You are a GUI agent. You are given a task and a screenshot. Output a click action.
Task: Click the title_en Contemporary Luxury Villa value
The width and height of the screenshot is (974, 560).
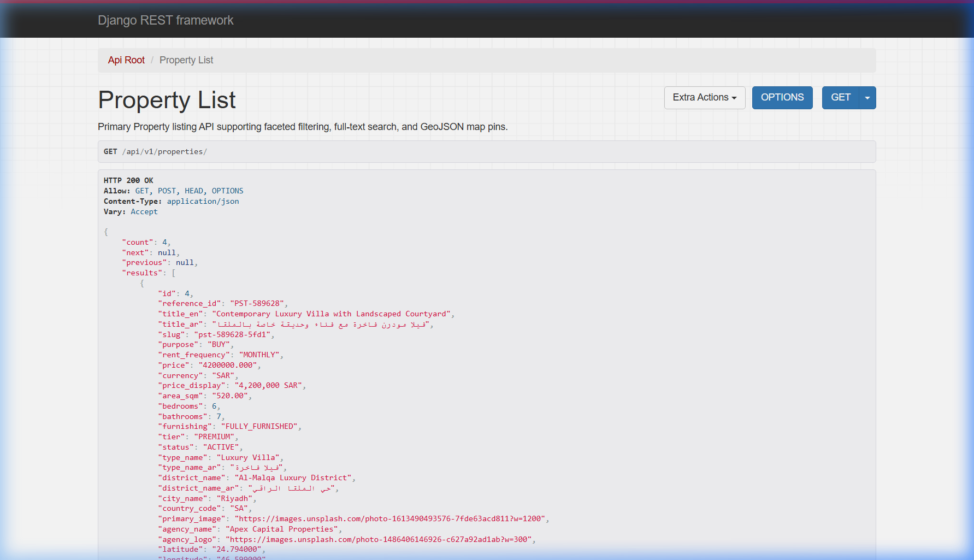pyautogui.click(x=332, y=314)
